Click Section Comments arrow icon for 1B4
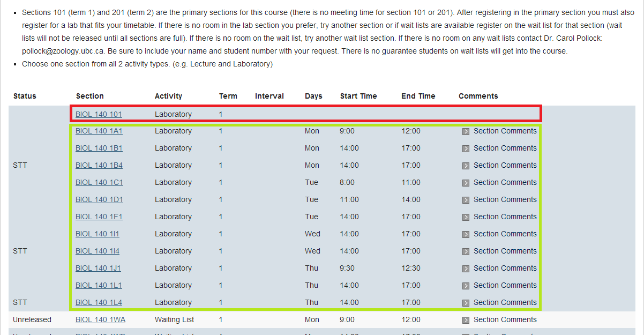The width and height of the screenshot is (644, 335). click(x=466, y=166)
